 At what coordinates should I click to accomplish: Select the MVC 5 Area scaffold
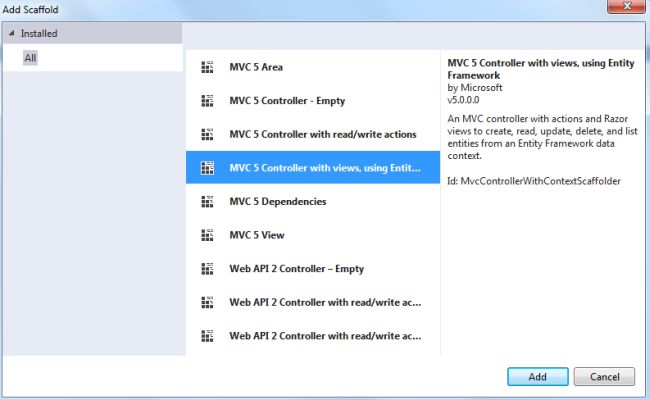pos(313,67)
